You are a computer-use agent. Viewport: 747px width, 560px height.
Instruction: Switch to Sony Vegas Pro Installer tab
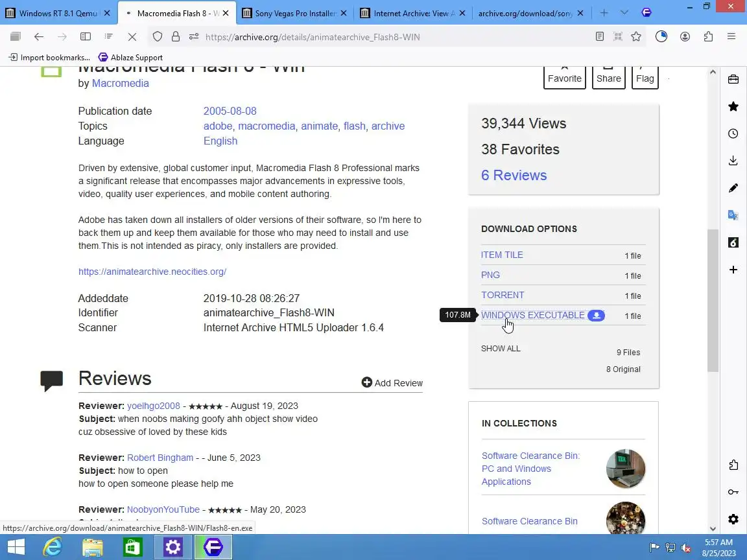click(x=294, y=13)
